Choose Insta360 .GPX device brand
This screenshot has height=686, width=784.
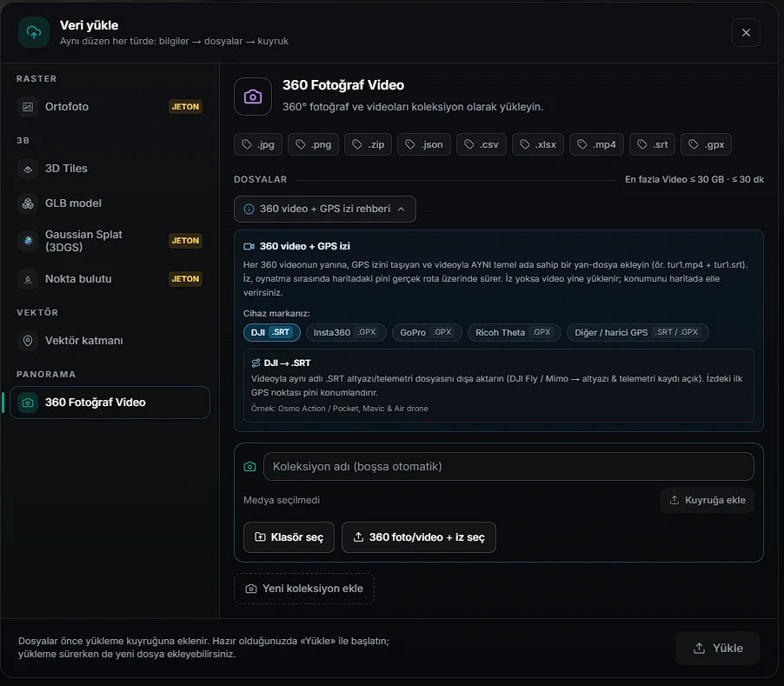[x=346, y=332]
